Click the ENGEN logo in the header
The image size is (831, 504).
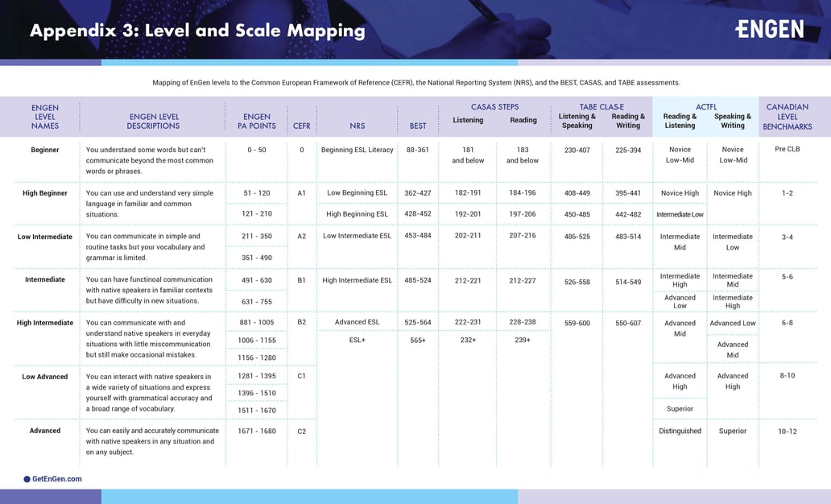coord(771,29)
